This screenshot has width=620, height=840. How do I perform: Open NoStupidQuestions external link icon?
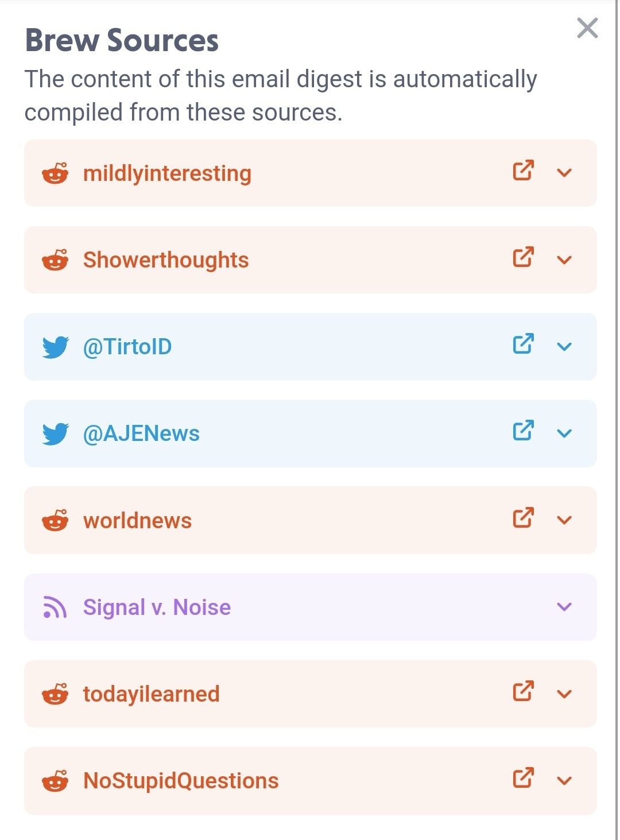click(x=523, y=778)
